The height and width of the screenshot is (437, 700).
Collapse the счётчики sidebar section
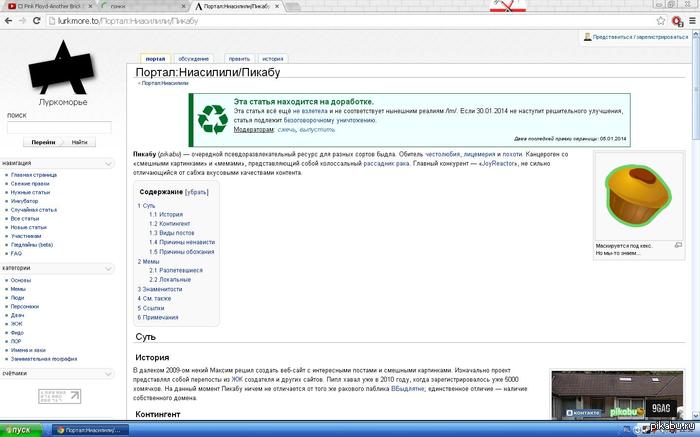coord(108,374)
